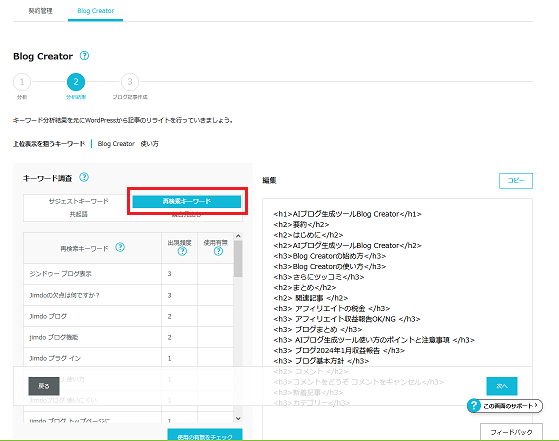559x441 pixels.
Task: Show help for 再検索キーワード column header
Action: pyautogui.click(x=120, y=247)
